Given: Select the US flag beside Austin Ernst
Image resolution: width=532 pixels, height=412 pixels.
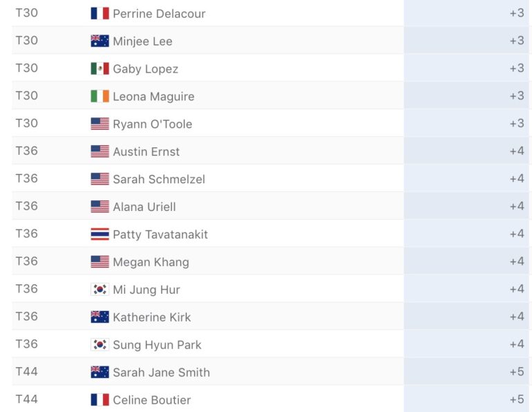Looking at the screenshot, I should [x=99, y=151].
